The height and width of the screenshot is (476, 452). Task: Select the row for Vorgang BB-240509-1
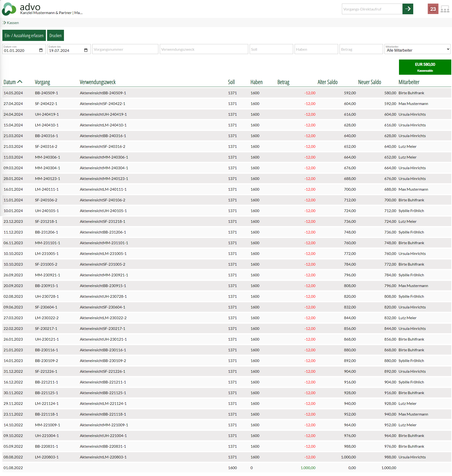tap(47, 93)
